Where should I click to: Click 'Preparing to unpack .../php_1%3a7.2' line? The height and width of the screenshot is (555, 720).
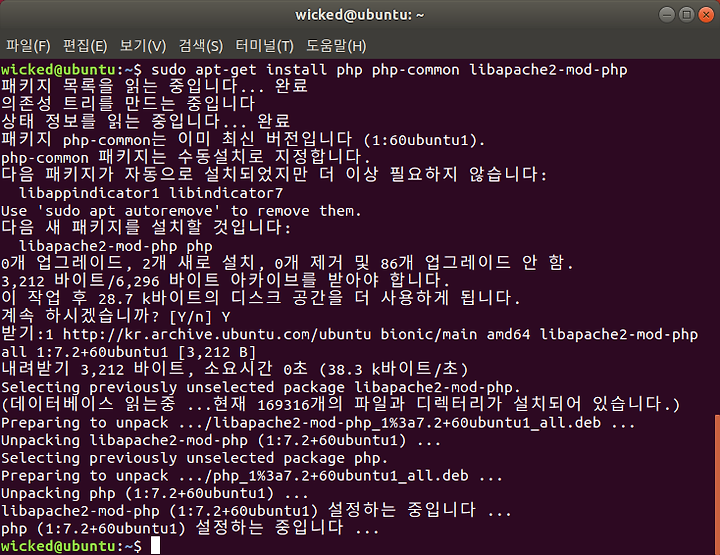[x=252, y=476]
